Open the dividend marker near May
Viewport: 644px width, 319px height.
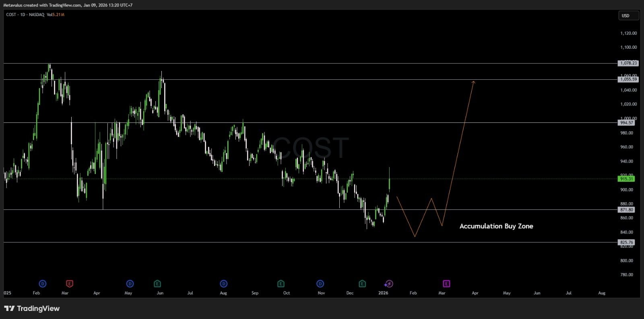130,284
